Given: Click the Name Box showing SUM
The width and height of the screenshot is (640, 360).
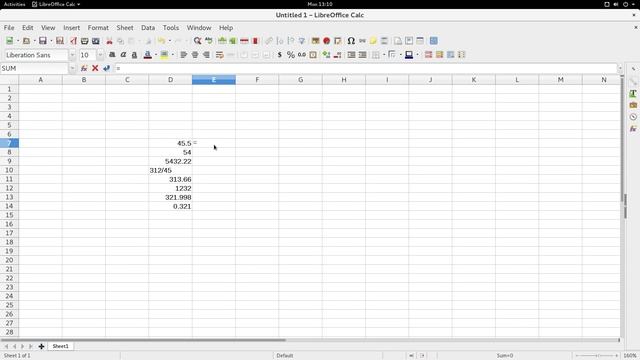Looking at the screenshot, I should coord(34,68).
